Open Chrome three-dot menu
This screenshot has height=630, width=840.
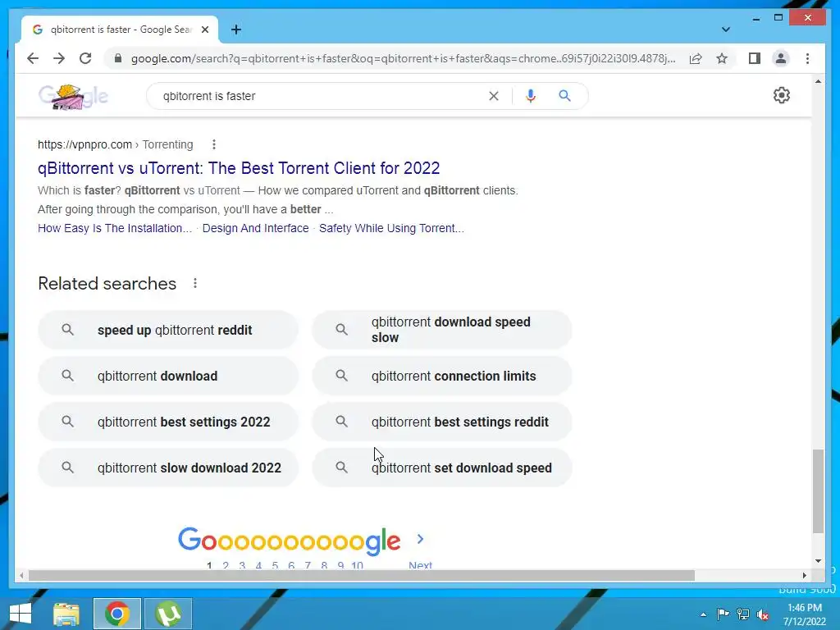pyautogui.click(x=807, y=58)
